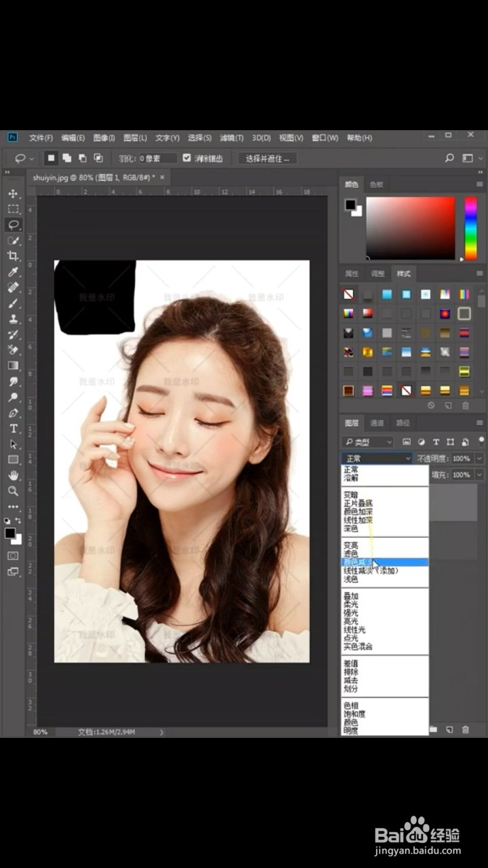Select the Quick Selection tool
The width and height of the screenshot is (488, 868).
[x=13, y=241]
